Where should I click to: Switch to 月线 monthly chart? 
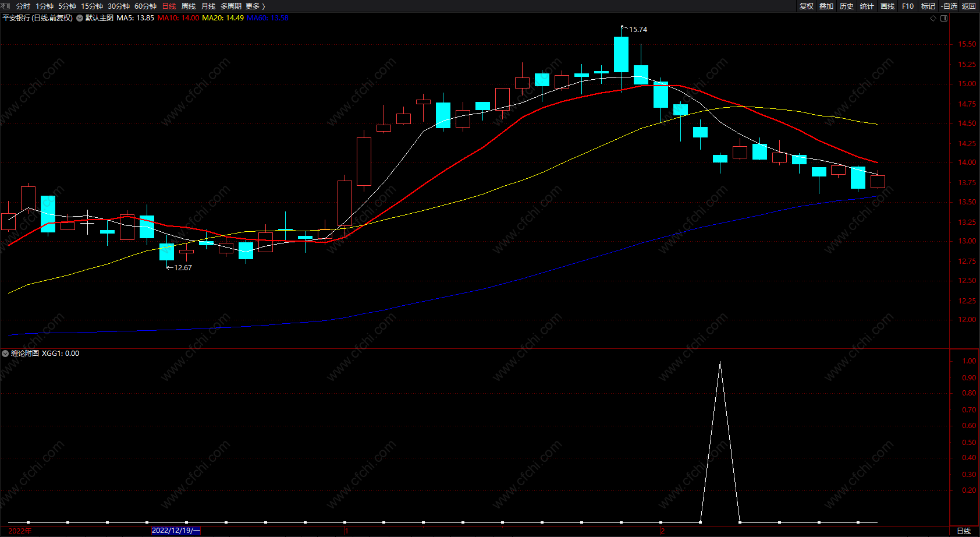click(x=208, y=6)
